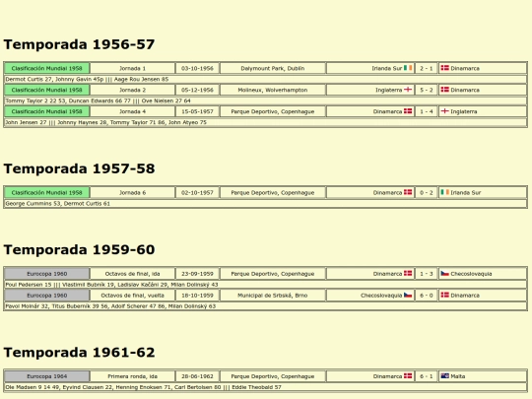Click the date 02-10-1957
532x399 pixels.
click(x=197, y=193)
